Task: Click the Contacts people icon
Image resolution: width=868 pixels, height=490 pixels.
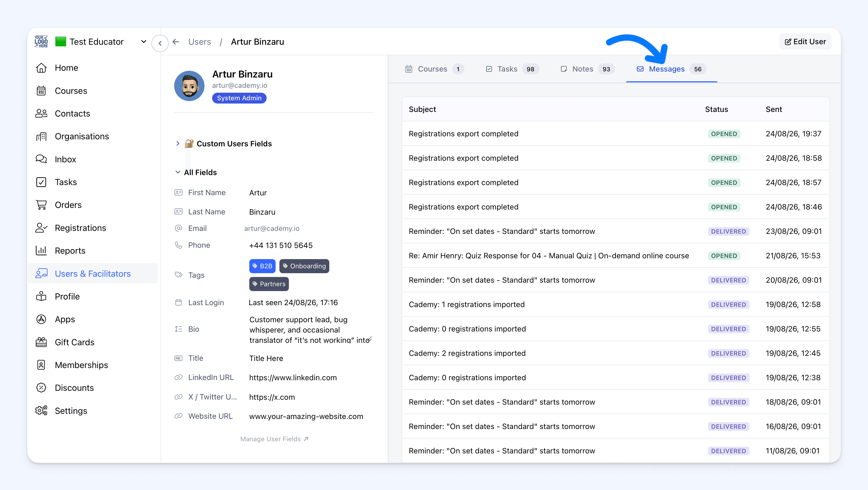Action: 41,114
